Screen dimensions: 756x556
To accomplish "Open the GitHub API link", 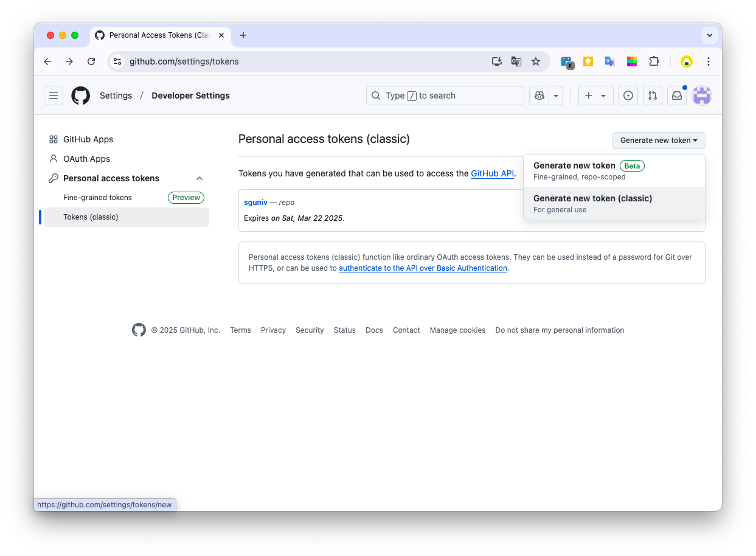I will click(492, 173).
